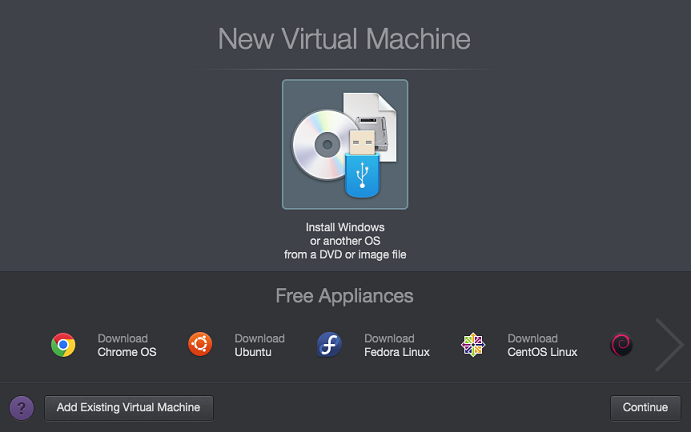The height and width of the screenshot is (432, 691).
Task: Click the Fedora Linux logo icon
Action: point(329,345)
